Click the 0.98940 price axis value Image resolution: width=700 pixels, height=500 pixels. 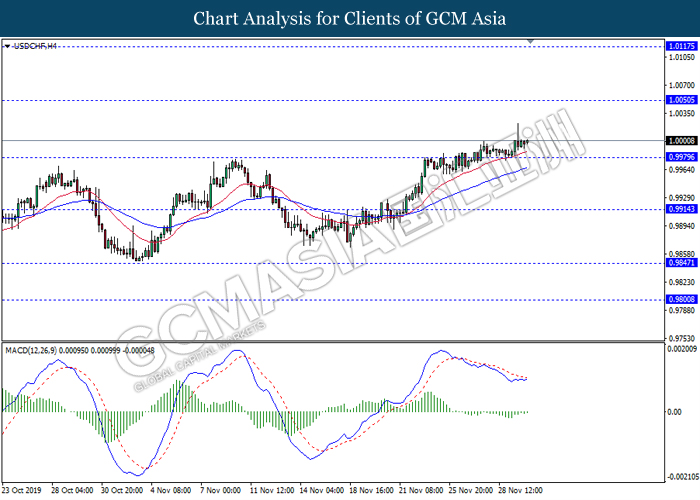(x=682, y=226)
